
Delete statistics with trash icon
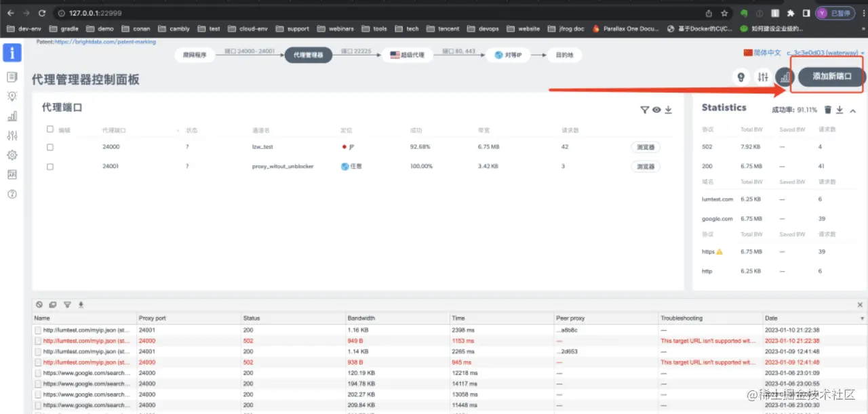(828, 110)
